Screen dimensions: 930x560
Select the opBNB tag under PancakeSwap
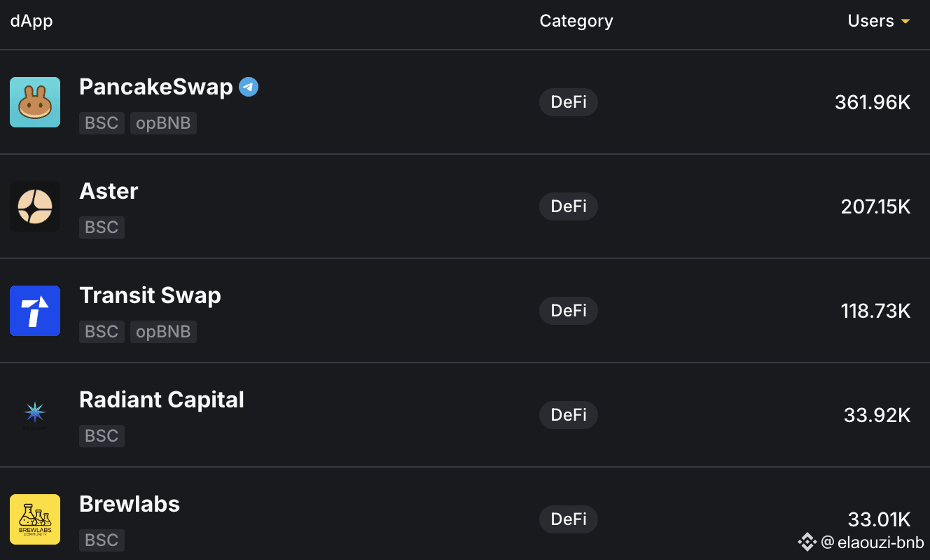(x=163, y=123)
